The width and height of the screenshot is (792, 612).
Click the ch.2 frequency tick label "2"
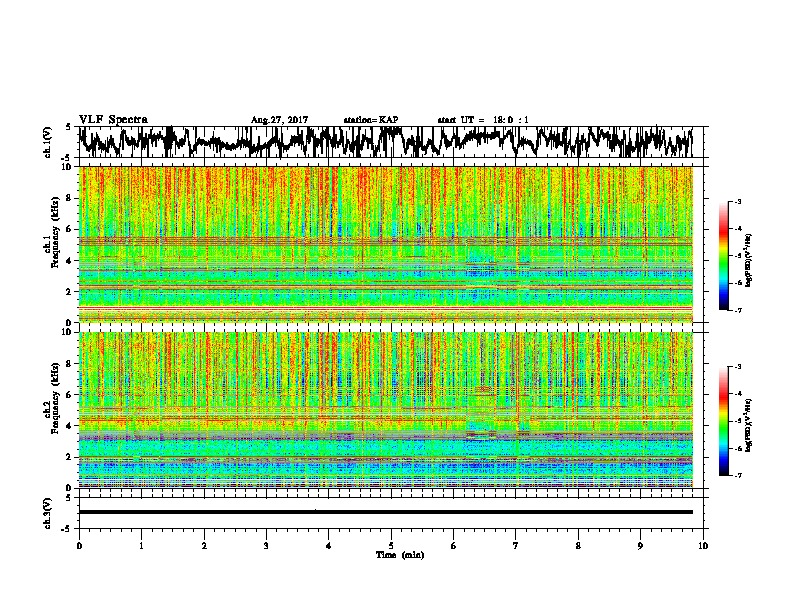point(70,457)
